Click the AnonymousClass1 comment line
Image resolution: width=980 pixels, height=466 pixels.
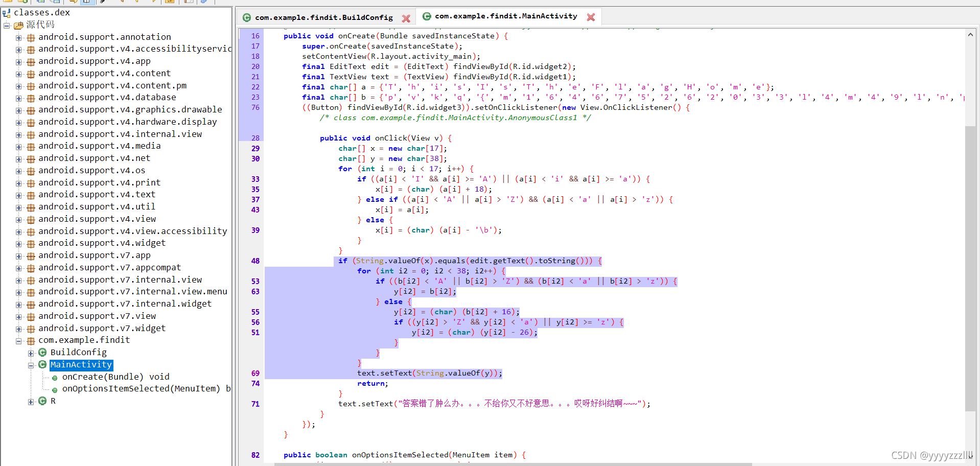455,118
